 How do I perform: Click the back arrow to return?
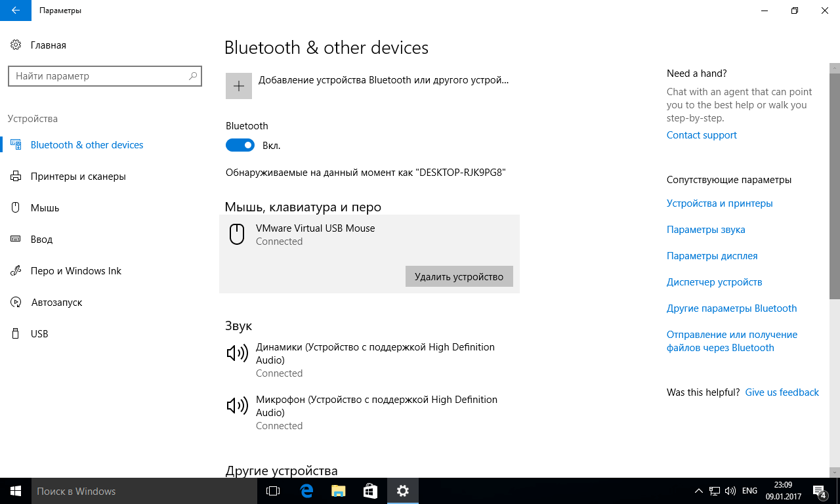tap(14, 10)
